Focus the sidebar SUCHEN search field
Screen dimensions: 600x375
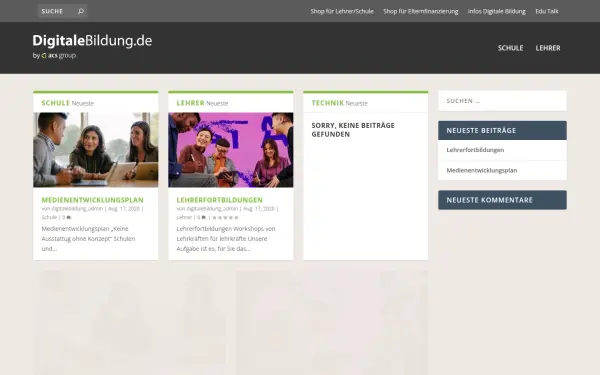pos(502,101)
